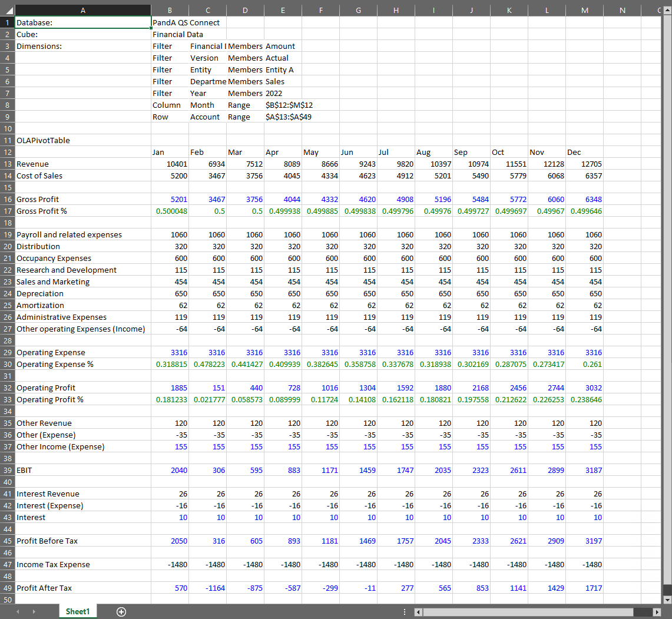
Task: Select row 49 header
Action: 7,588
